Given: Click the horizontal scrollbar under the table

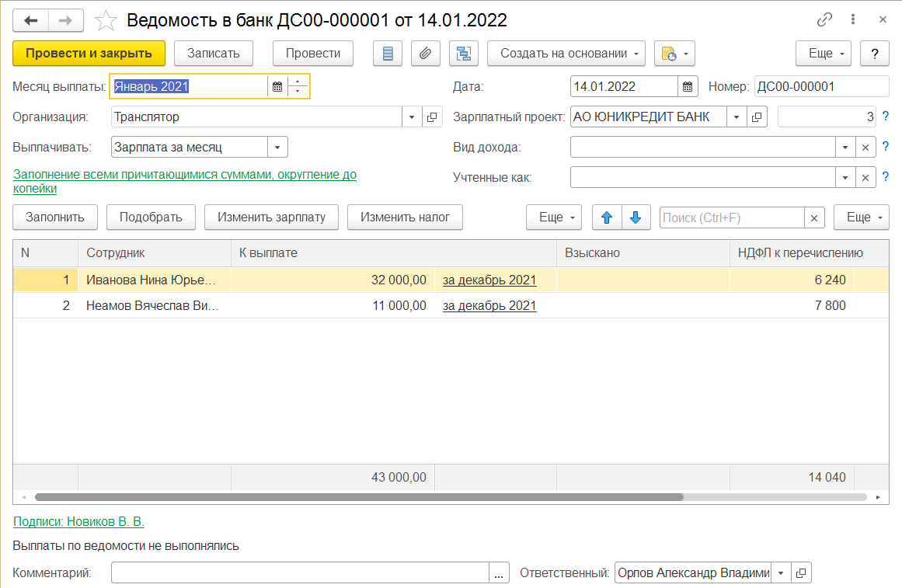Looking at the screenshot, I should click(357, 497).
